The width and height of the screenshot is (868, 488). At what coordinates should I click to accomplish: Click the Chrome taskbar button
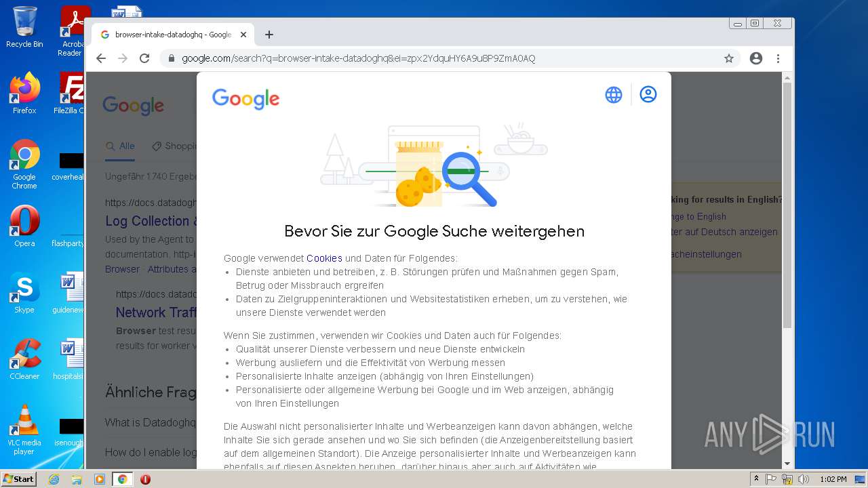pyautogui.click(x=122, y=479)
